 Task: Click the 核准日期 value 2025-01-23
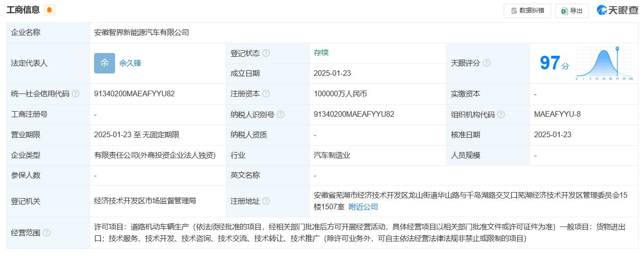coord(553,135)
